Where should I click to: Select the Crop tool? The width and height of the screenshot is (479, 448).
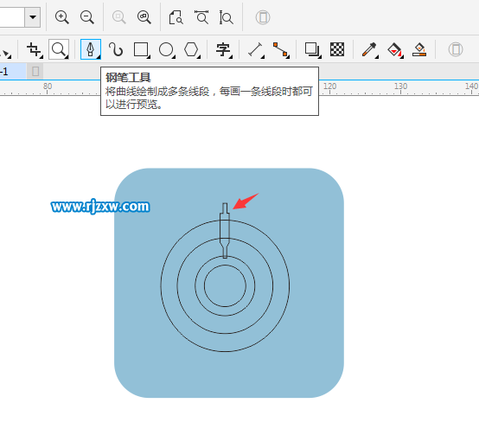(35, 49)
